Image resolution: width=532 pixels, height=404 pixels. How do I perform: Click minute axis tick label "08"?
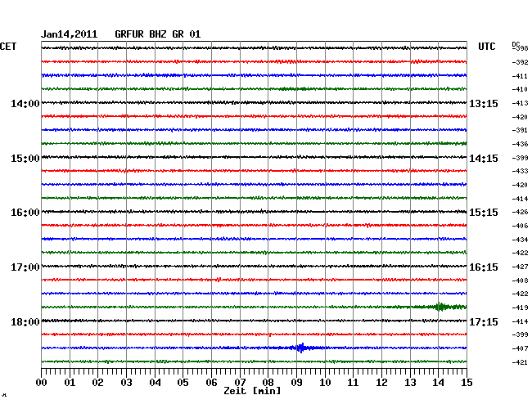pyautogui.click(x=268, y=383)
